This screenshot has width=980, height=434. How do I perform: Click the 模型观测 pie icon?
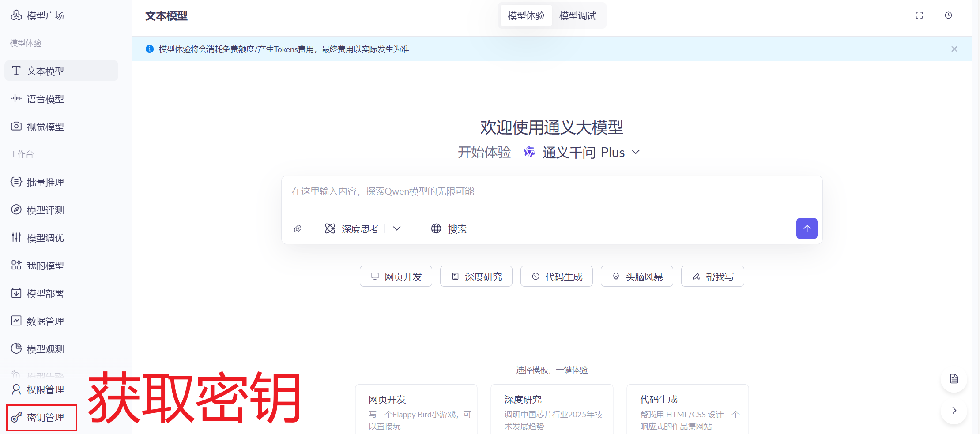pyautogui.click(x=16, y=348)
